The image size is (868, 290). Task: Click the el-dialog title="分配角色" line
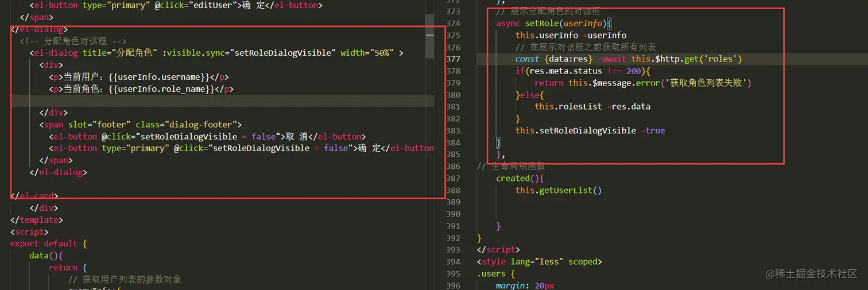[x=216, y=53]
